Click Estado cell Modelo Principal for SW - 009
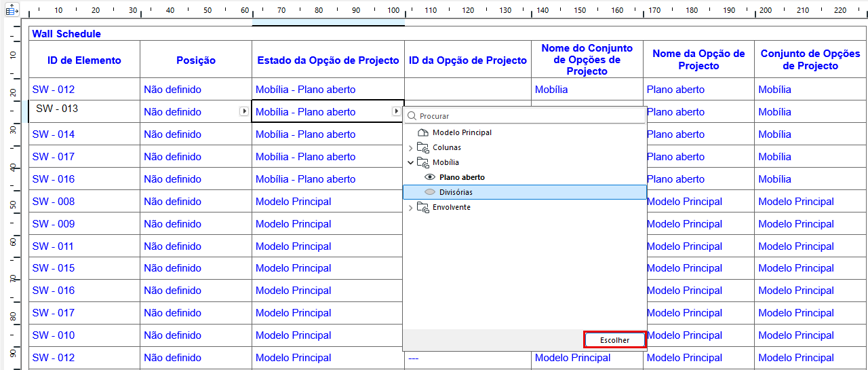This screenshot has width=868, height=370. (328, 223)
